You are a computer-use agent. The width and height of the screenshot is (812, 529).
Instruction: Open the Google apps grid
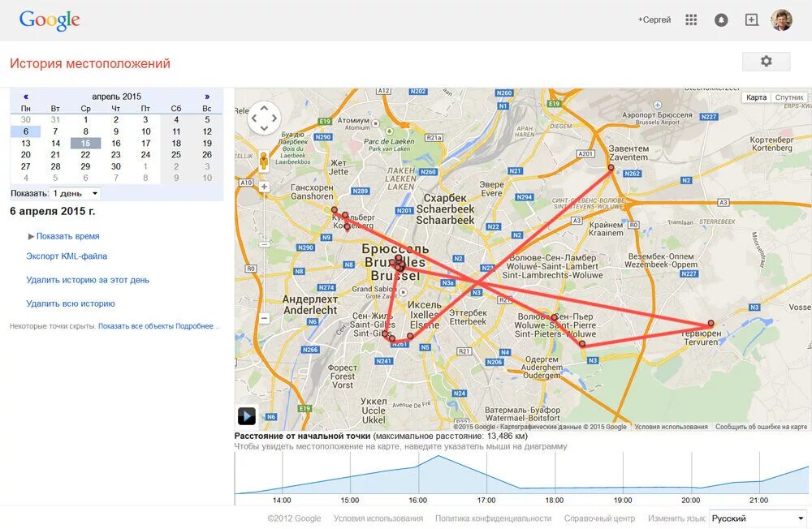tap(691, 20)
